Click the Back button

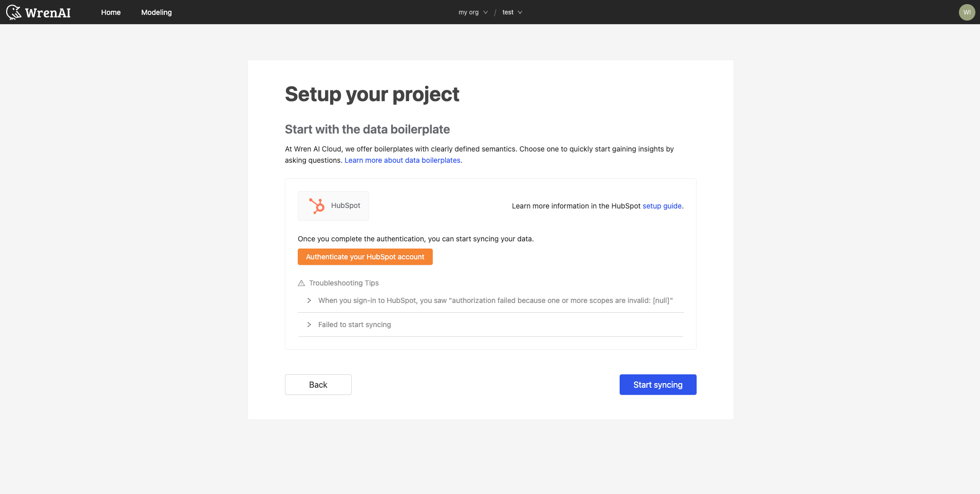point(318,385)
